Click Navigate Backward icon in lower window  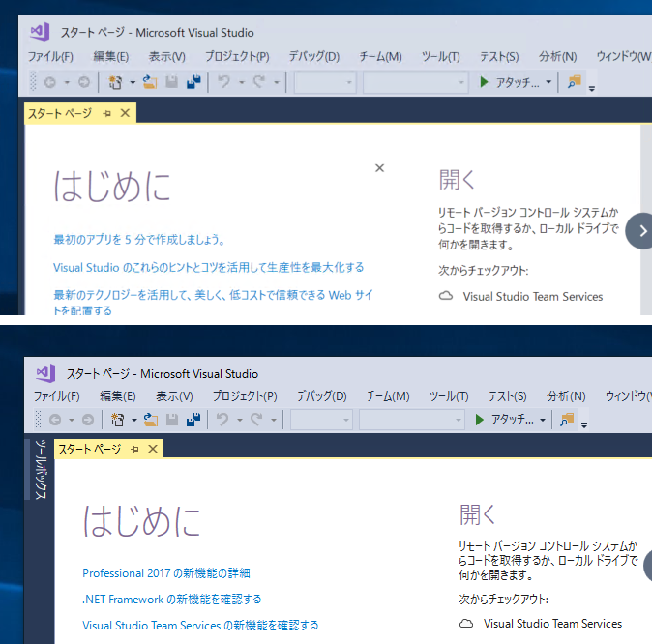coord(55,420)
